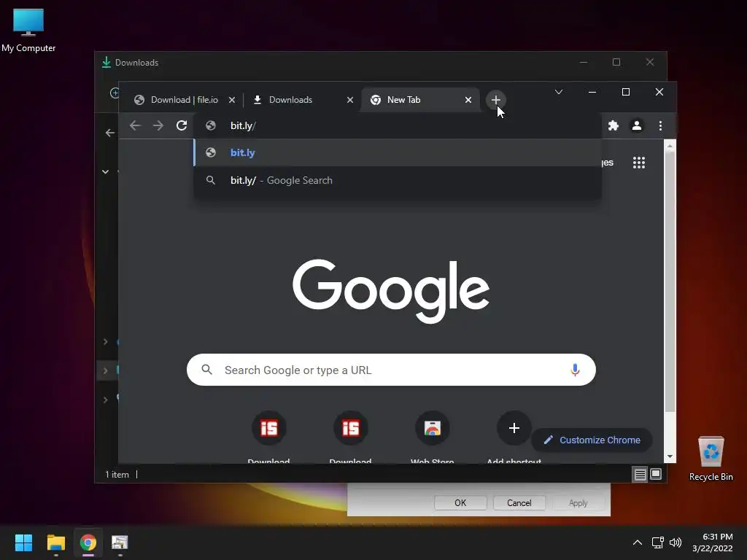
Task: Click Customize Chrome button
Action: click(592, 440)
